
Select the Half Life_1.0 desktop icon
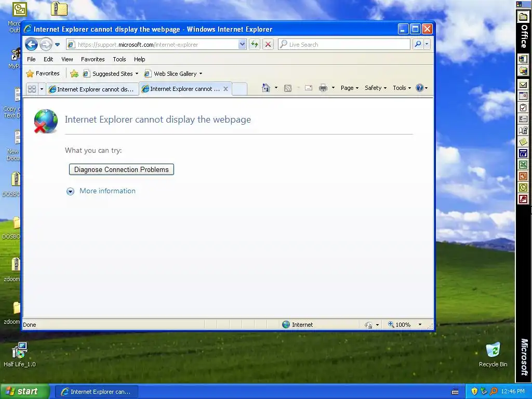(x=19, y=354)
